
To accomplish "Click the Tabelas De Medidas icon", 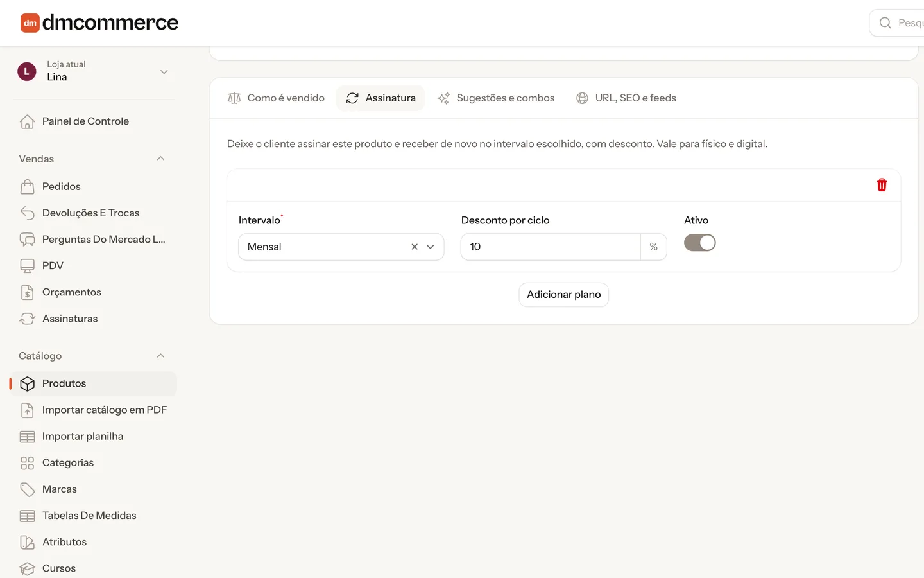I will click(x=27, y=516).
